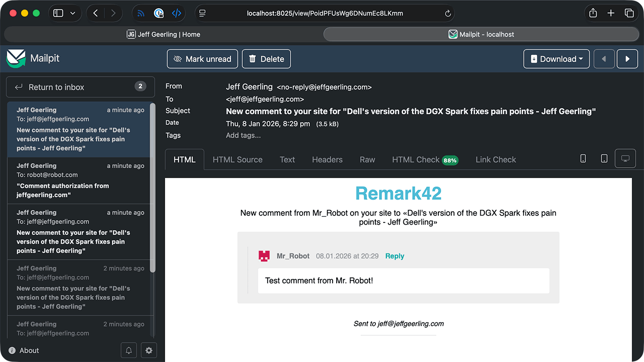Select the HTML tab
This screenshot has width=644, height=362.
click(184, 159)
